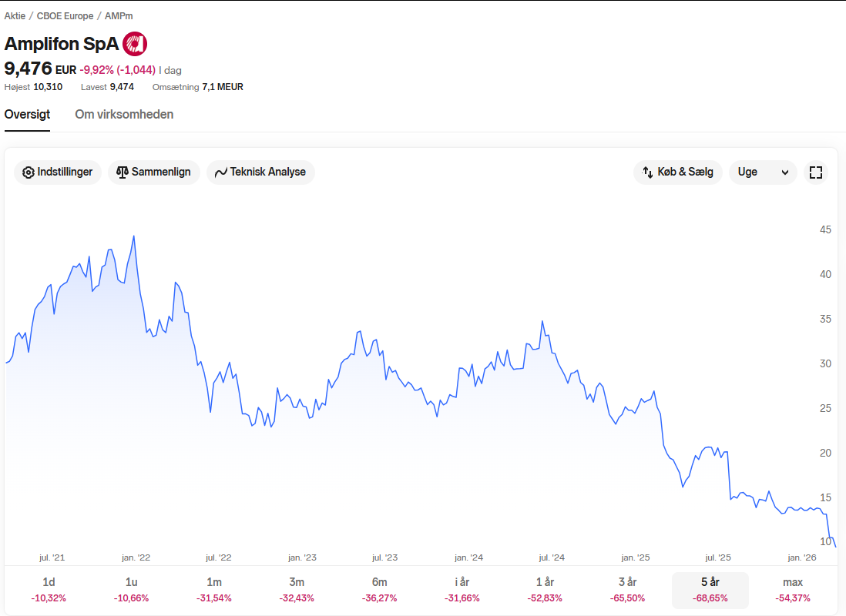Select the 5 år time range

click(710, 590)
